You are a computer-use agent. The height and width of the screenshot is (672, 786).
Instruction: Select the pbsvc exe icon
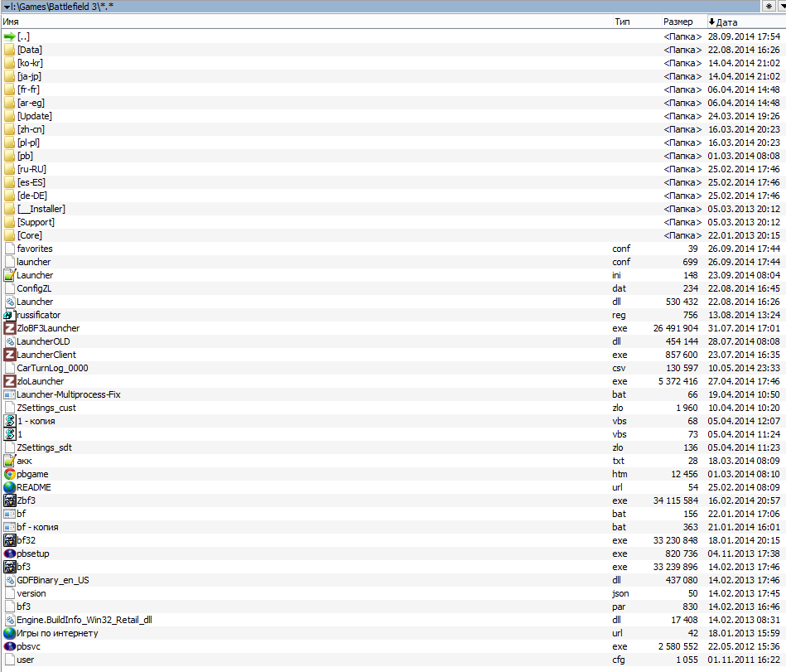[x=9, y=646]
